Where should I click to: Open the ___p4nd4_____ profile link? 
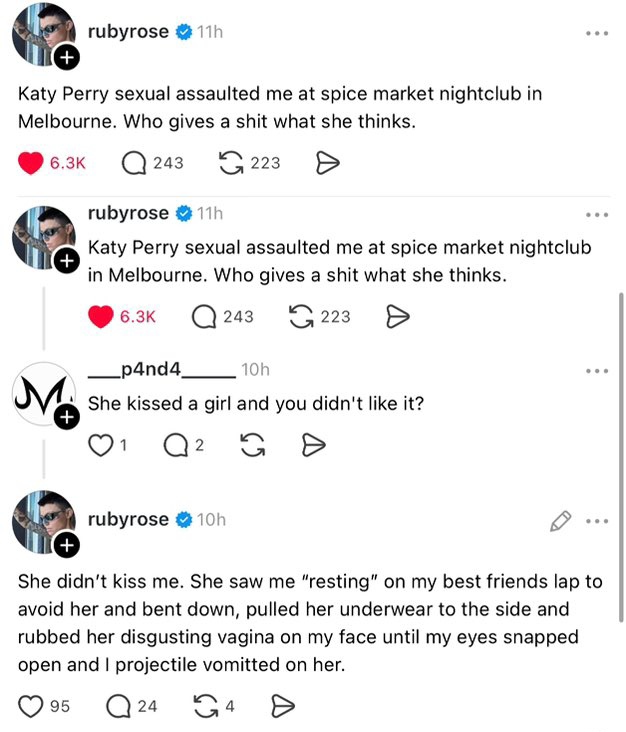pos(160,370)
